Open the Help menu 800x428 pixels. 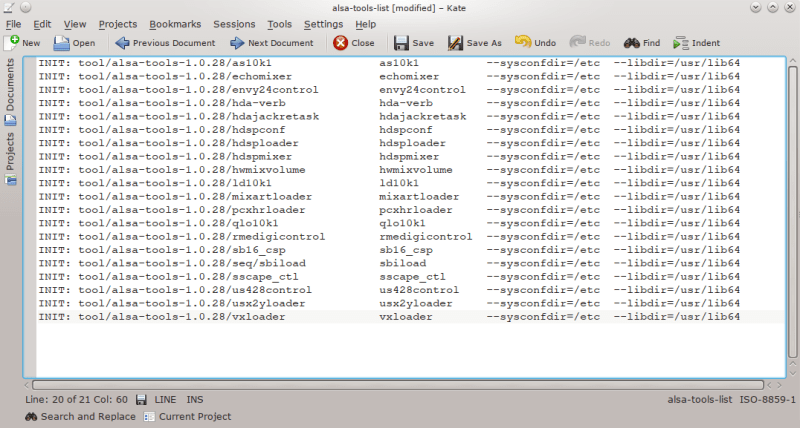click(366, 24)
